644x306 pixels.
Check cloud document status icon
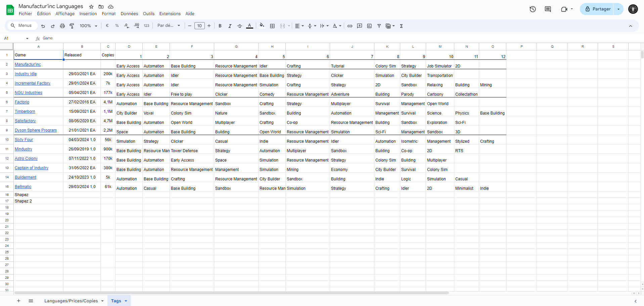[110, 7]
